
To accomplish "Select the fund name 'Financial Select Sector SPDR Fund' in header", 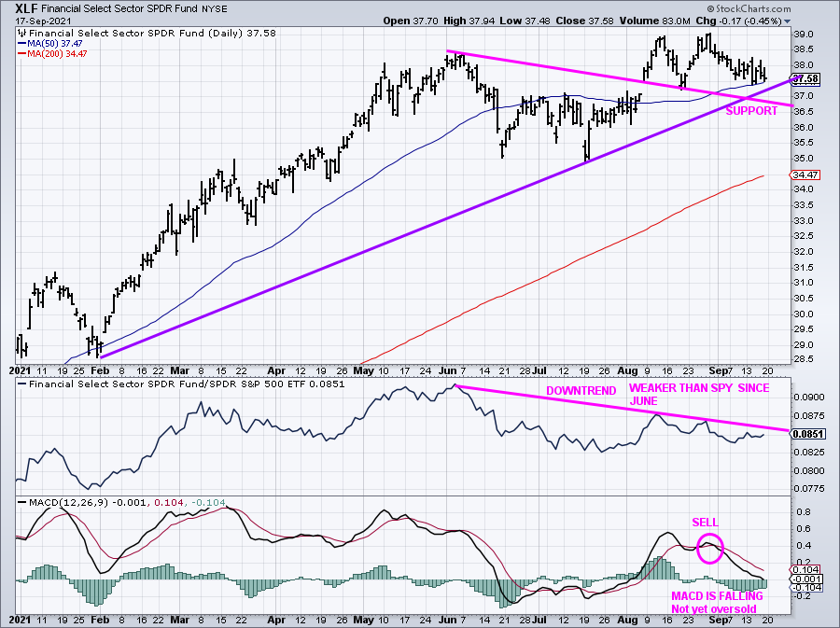I will point(119,9).
